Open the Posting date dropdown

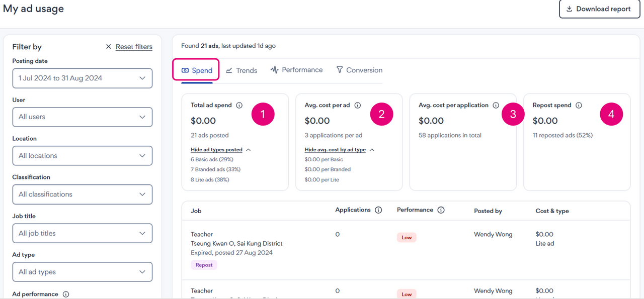[82, 78]
